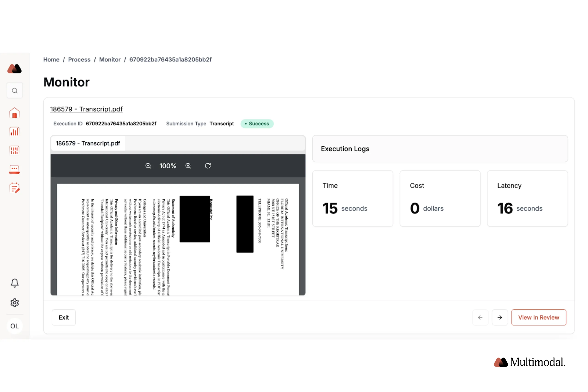
Task: Click the Latency 16 seconds card
Action: [527, 199]
